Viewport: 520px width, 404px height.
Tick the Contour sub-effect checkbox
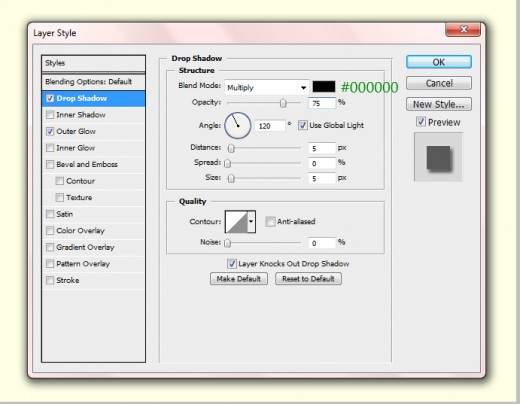point(60,181)
